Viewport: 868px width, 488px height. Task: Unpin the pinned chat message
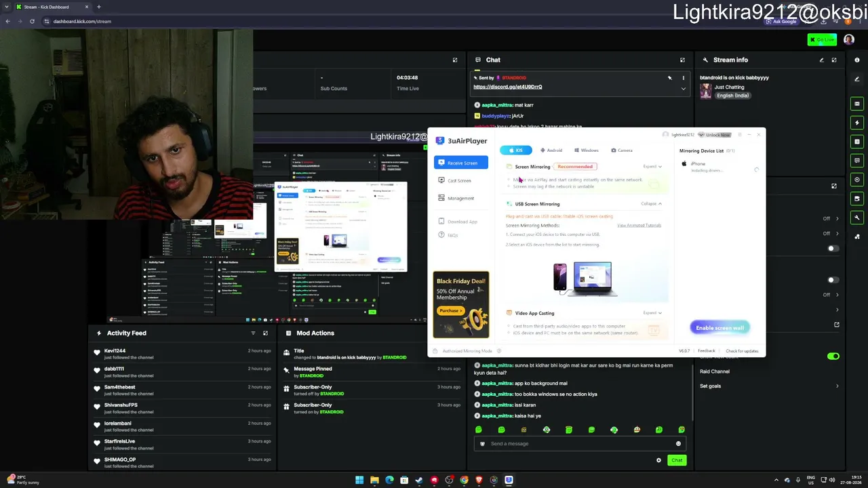pos(669,78)
